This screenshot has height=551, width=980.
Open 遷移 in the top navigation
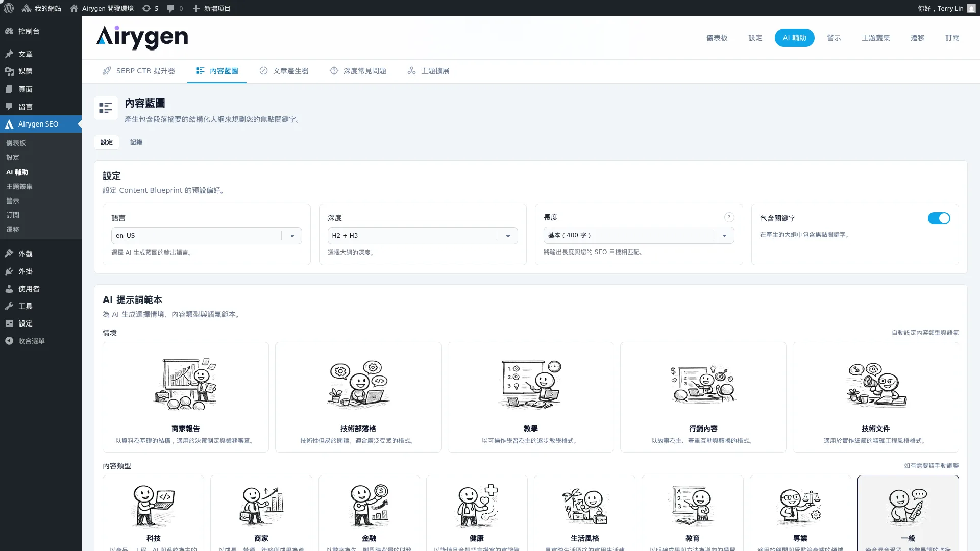pos(917,38)
